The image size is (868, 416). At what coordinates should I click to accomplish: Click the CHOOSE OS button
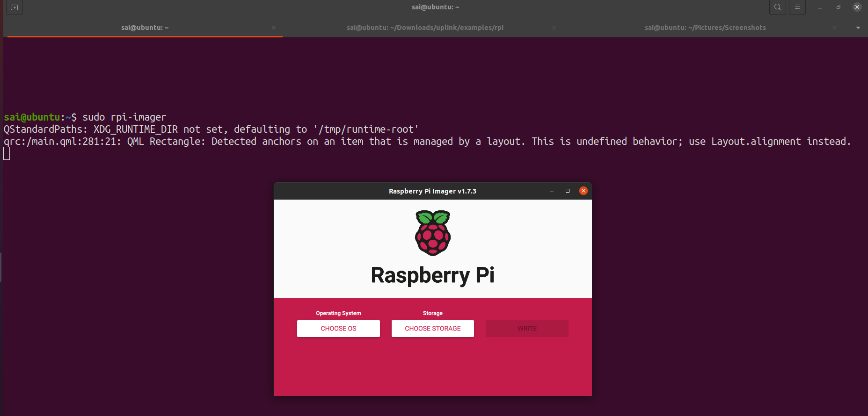tap(338, 329)
